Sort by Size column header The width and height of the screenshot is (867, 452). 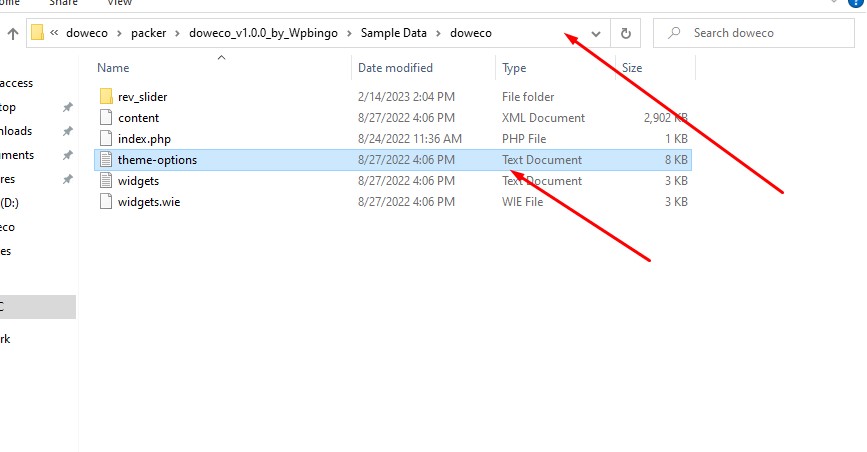coord(632,67)
